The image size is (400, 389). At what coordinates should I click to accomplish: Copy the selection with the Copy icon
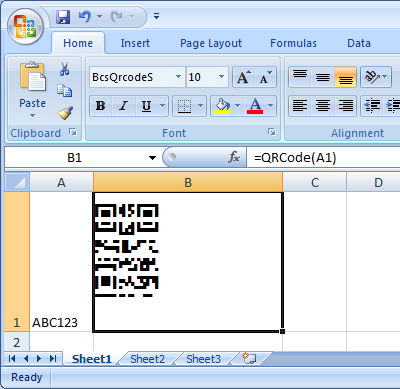[x=65, y=91]
